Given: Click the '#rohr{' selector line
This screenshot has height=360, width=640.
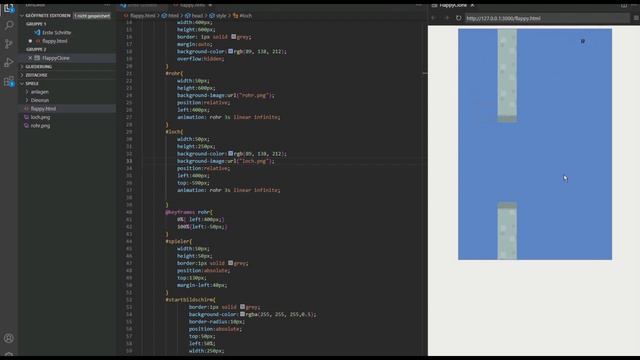Looking at the screenshot, I should click(174, 73).
